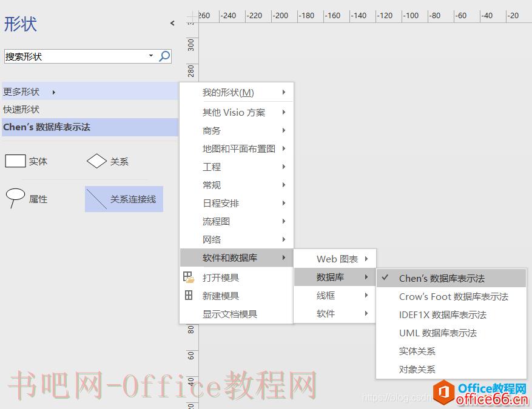The width and height of the screenshot is (532, 409).
Task: Enable the 实体关系 stencil
Action: pos(451,351)
